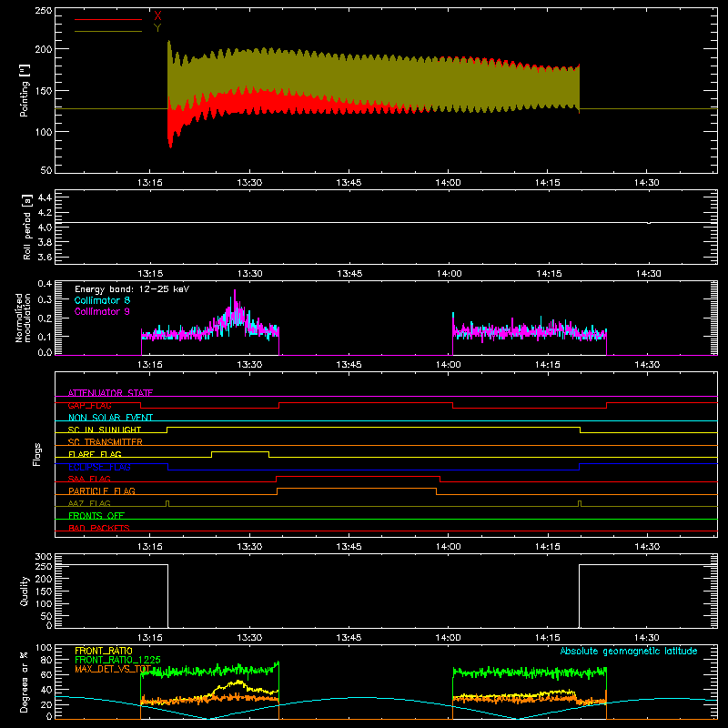Select the ECLIPSE_FLAG label
This screenshot has height=728, width=728.
pos(99,467)
